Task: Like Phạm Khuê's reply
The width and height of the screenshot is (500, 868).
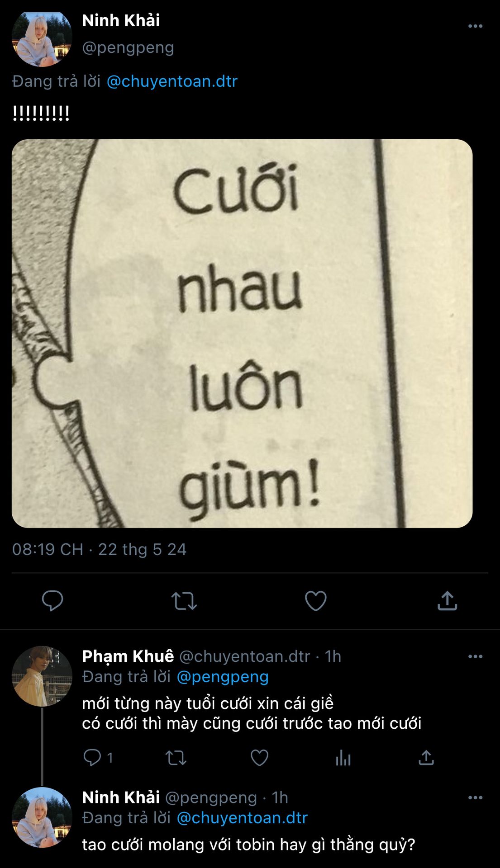Action: pos(259,757)
